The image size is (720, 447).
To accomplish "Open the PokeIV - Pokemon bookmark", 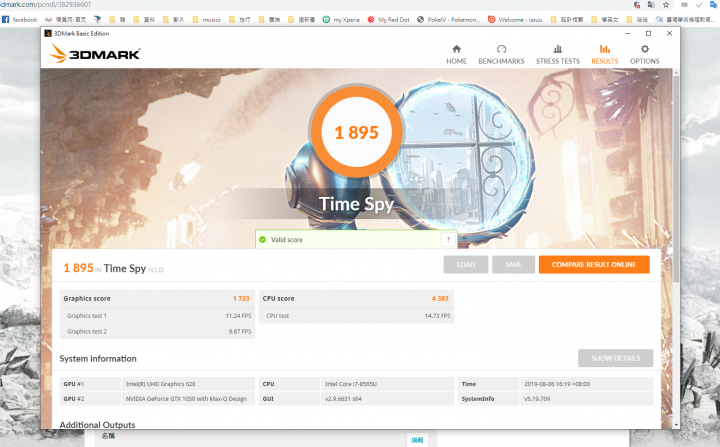I will coord(449,20).
